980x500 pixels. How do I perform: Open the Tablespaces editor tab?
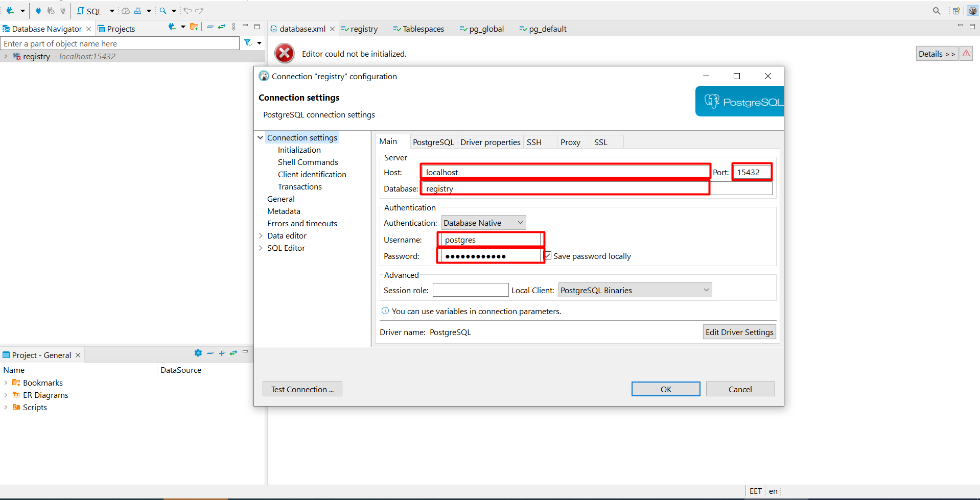pyautogui.click(x=418, y=29)
